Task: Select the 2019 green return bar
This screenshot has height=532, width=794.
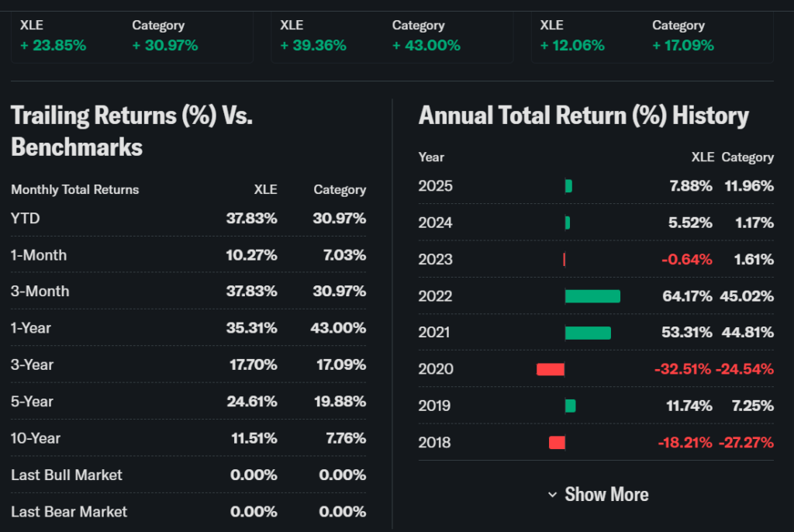Action: (571, 406)
